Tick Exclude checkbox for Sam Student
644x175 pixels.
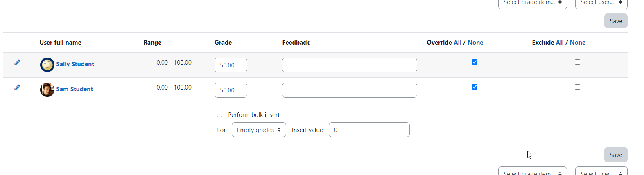577,87
